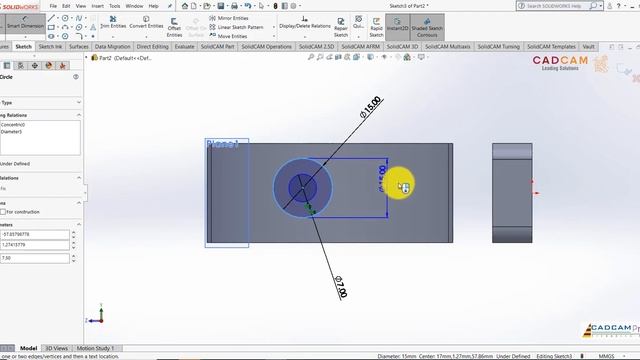Click Move Entities
This screenshot has height=360, width=640.
pyautogui.click(x=228, y=36)
